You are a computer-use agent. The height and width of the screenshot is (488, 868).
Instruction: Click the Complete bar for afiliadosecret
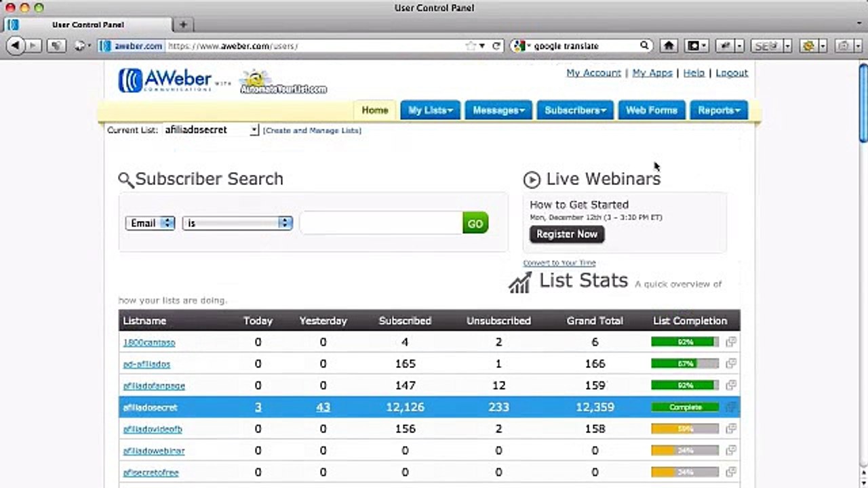click(x=685, y=407)
